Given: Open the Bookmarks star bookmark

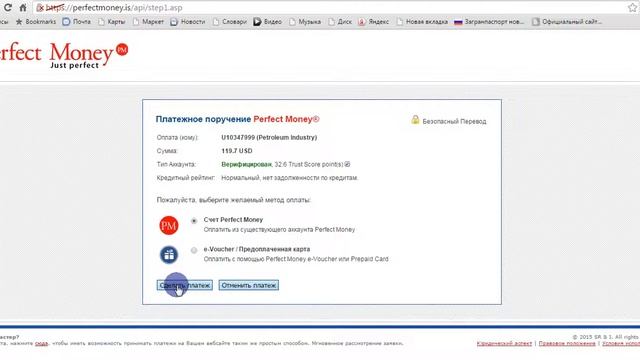Looking at the screenshot, I should [x=36, y=22].
